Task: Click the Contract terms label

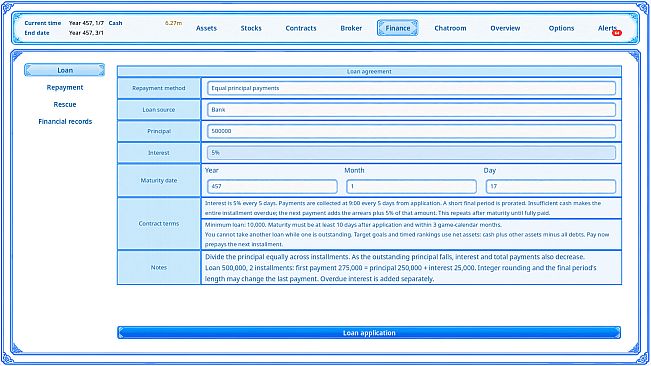Action: point(159,223)
